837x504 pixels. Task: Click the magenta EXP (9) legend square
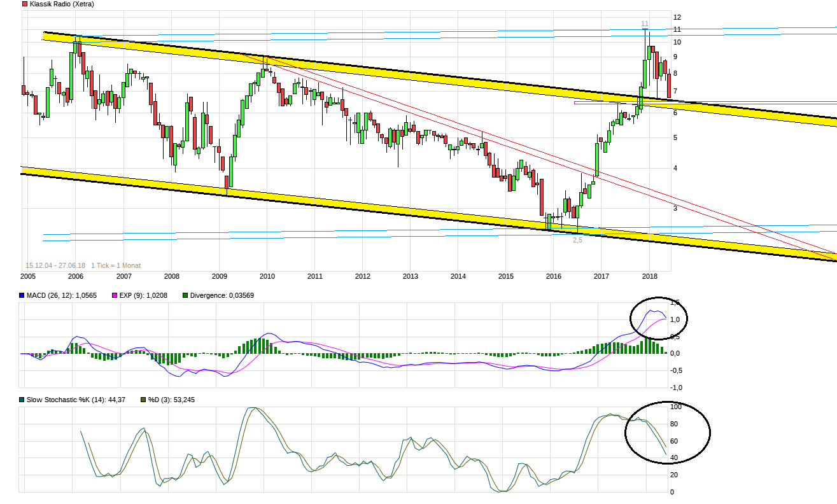point(116,295)
